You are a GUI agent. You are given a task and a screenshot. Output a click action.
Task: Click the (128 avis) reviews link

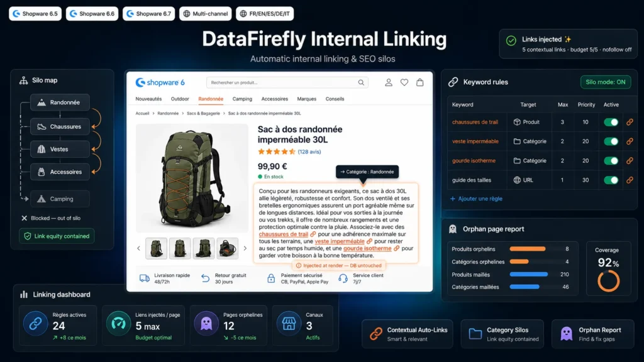click(309, 152)
